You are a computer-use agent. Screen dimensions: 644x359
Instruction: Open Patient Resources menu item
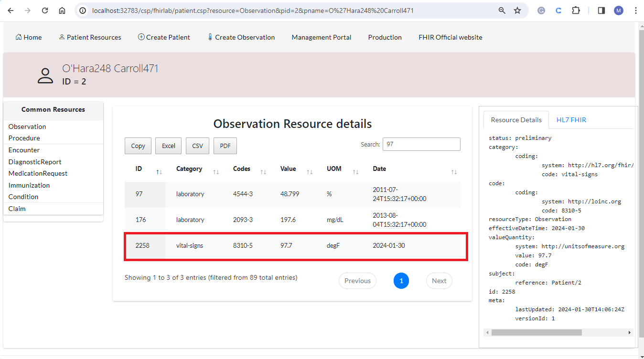click(90, 37)
